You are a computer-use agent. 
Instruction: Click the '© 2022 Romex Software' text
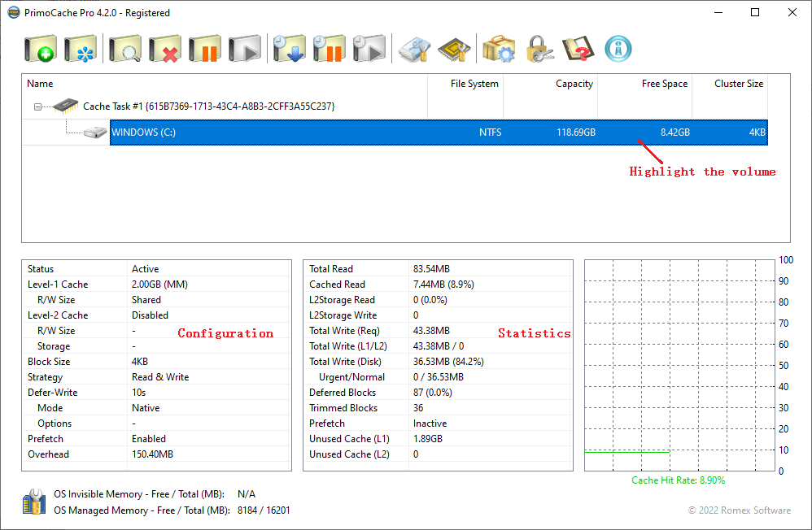pyautogui.click(x=739, y=510)
